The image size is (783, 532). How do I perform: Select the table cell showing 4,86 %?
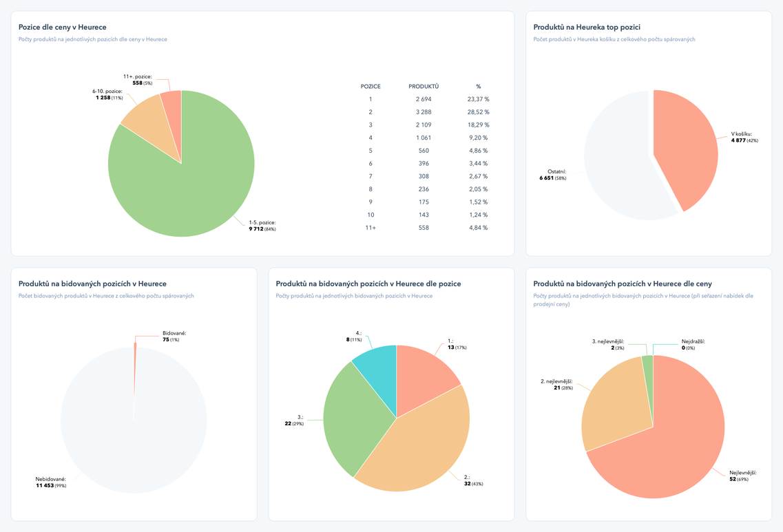coord(479,151)
